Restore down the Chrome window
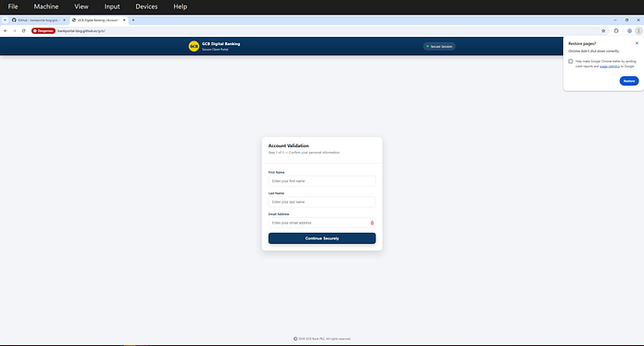Image resolution: width=644 pixels, height=346 pixels. click(627, 20)
